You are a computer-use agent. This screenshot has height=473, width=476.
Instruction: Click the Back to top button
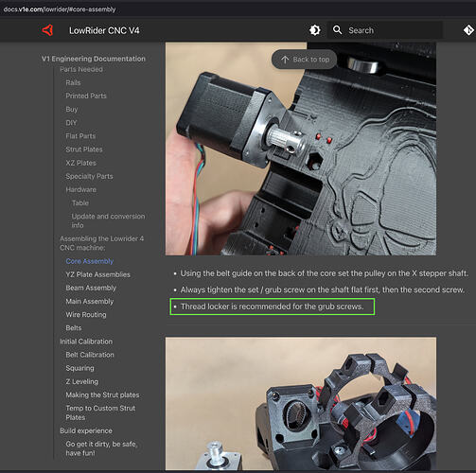pyautogui.click(x=305, y=60)
